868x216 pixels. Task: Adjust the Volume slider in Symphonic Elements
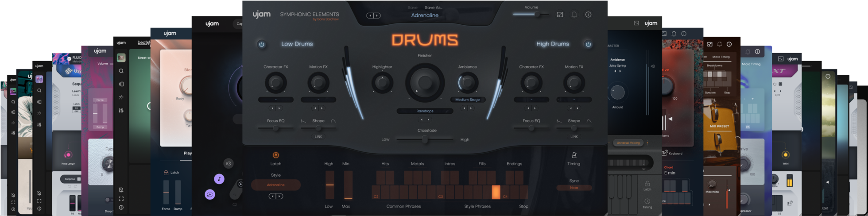[x=531, y=14]
